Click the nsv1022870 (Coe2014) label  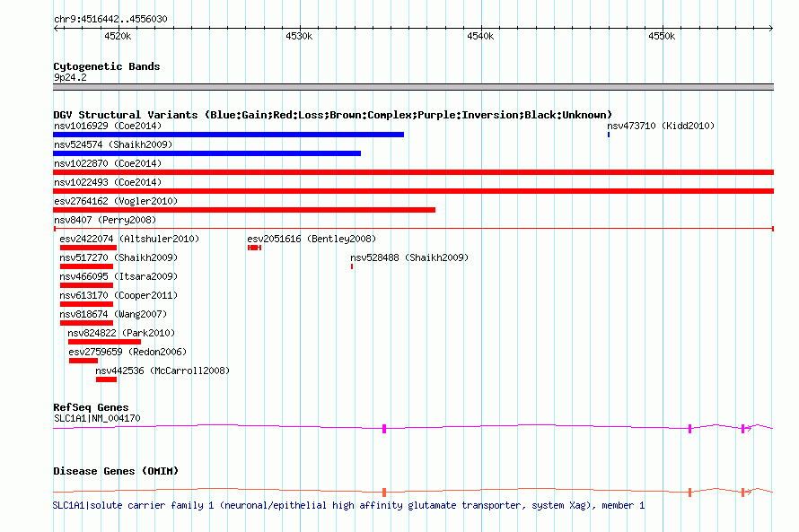108,163
